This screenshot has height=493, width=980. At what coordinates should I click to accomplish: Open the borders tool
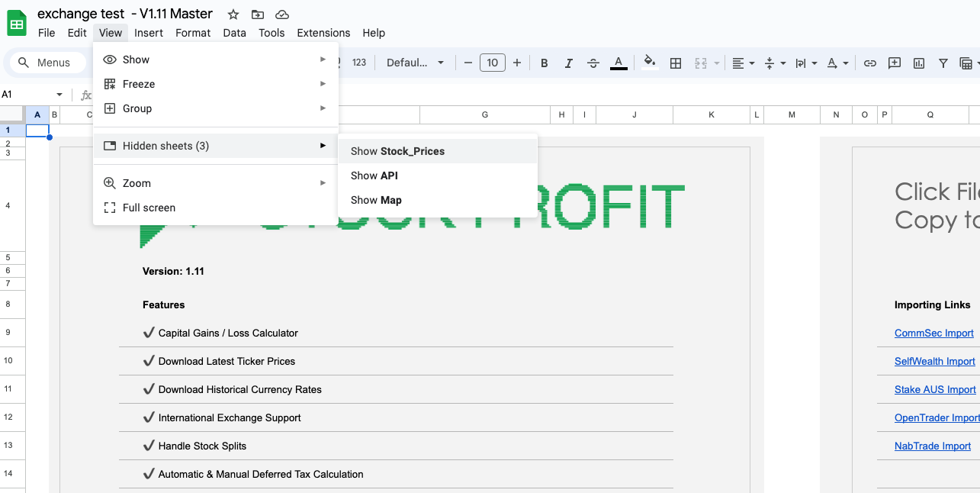[x=675, y=63]
